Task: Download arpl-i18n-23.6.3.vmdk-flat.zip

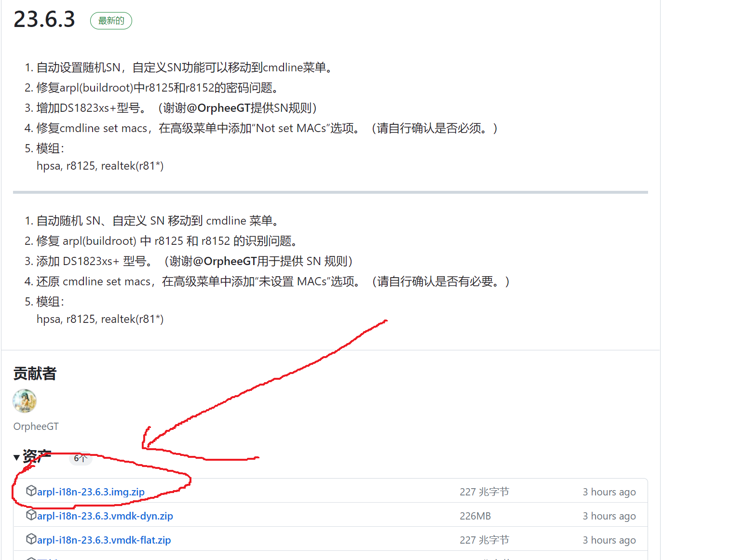Action: point(104,540)
